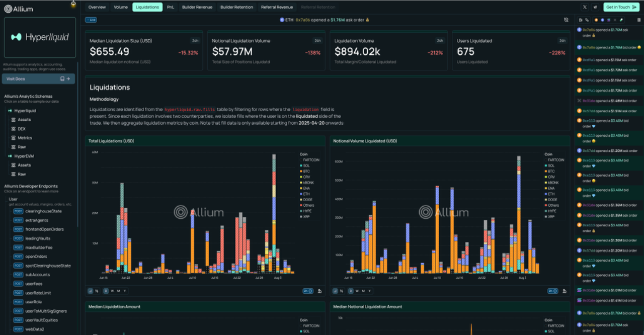Image resolution: width=644 pixels, height=335 pixels.
Task: Click the Get in Touch button
Action: click(621, 7)
